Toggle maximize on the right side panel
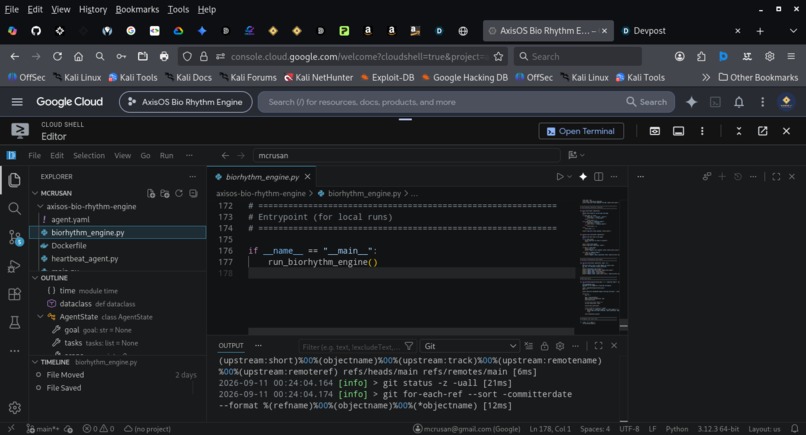 (776, 176)
